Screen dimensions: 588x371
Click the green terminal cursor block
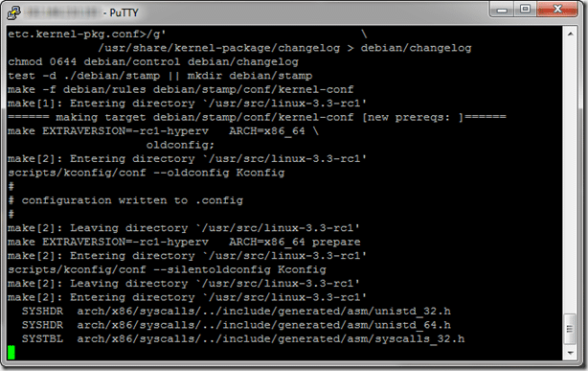[11, 352]
